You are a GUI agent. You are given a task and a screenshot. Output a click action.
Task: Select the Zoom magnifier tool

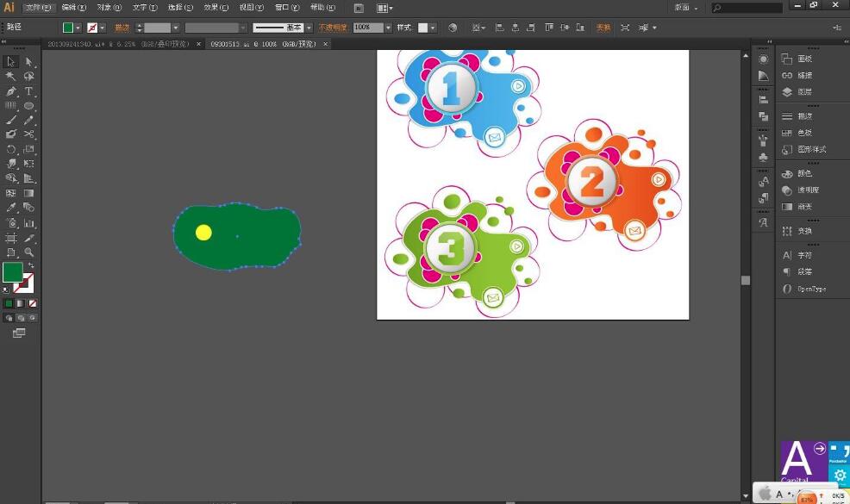pyautogui.click(x=28, y=252)
